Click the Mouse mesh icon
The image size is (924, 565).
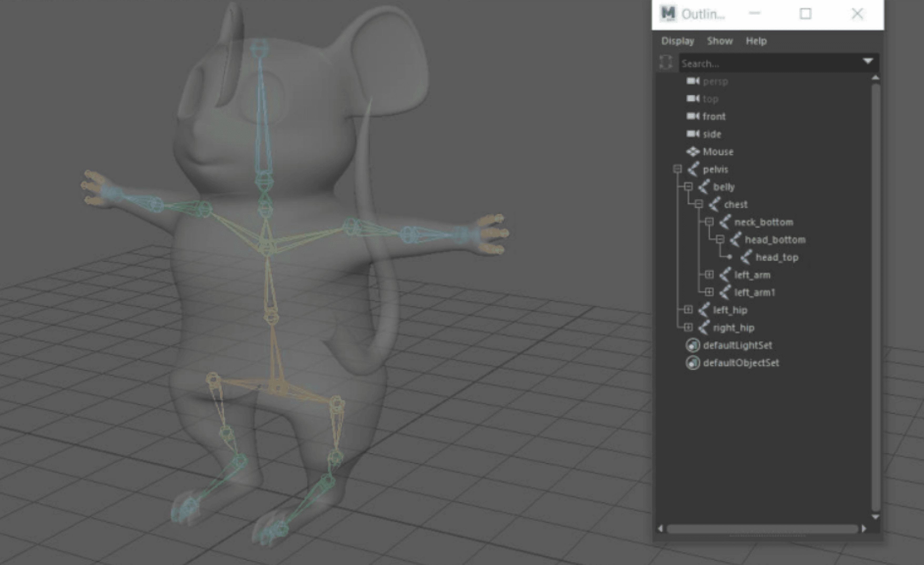coord(693,152)
